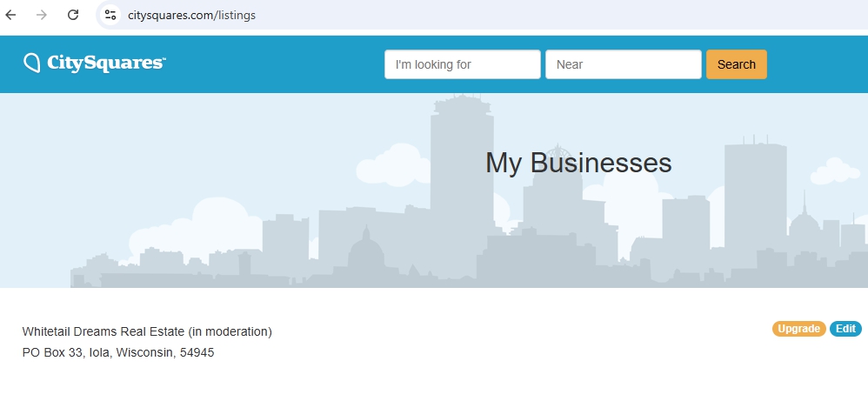Click the blue Edit badge
The width and height of the screenshot is (868, 401).
pyautogui.click(x=845, y=329)
